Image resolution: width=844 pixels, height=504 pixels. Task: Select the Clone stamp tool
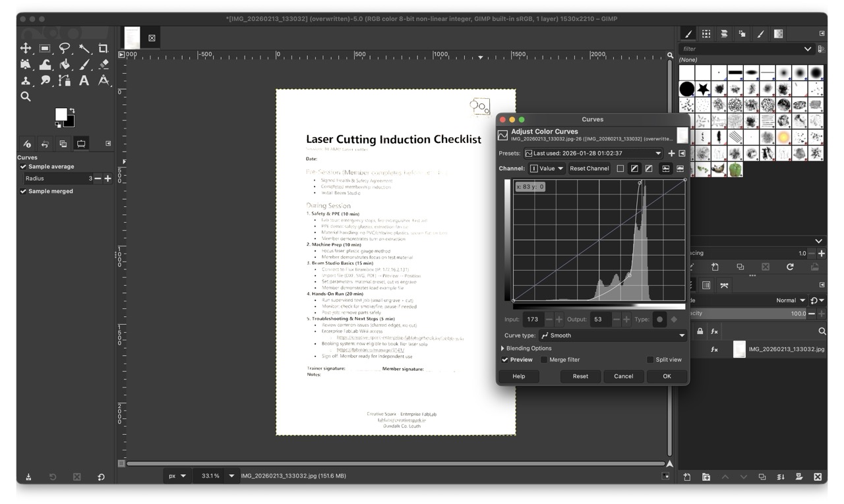pos(26,80)
